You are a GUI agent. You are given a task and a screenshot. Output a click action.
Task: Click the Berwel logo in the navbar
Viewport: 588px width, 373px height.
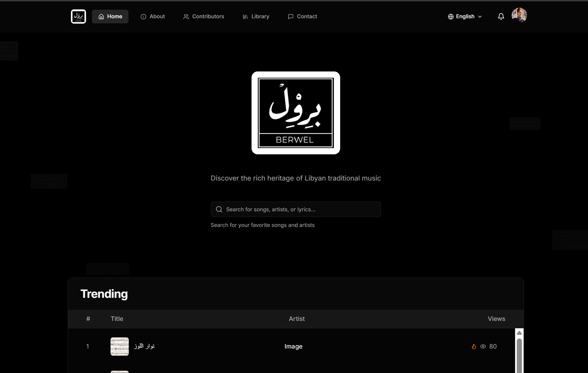click(x=78, y=17)
